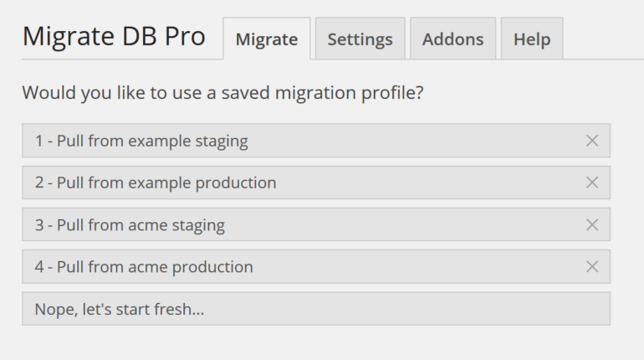Click the X on profile number 3
The image size is (644, 360).
(x=592, y=224)
